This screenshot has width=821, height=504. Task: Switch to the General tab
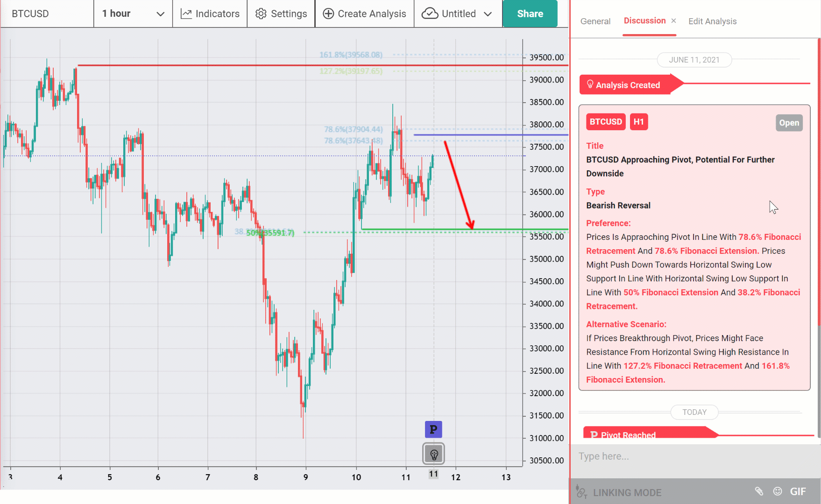(x=595, y=21)
